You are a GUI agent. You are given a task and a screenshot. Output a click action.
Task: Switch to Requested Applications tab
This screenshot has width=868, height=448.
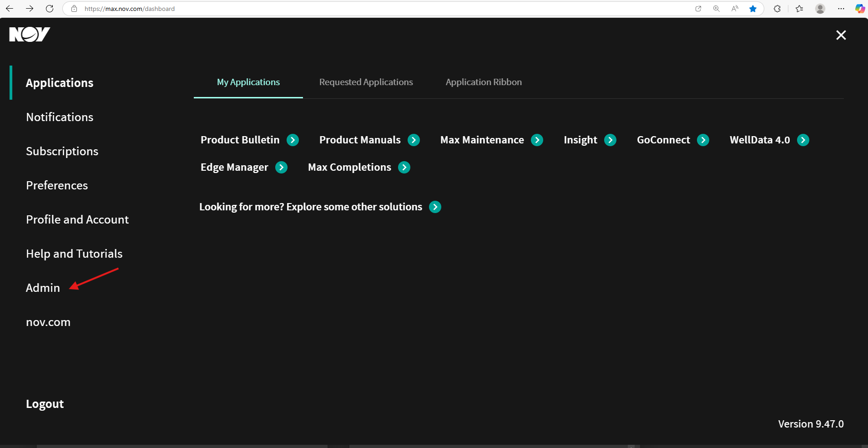coord(366,82)
